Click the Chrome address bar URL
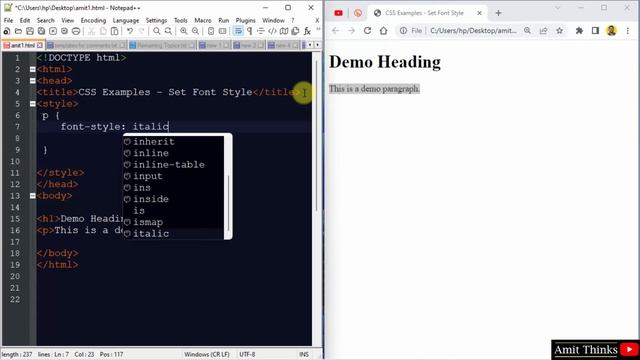Image resolution: width=640 pixels, height=360 pixels. [473, 31]
